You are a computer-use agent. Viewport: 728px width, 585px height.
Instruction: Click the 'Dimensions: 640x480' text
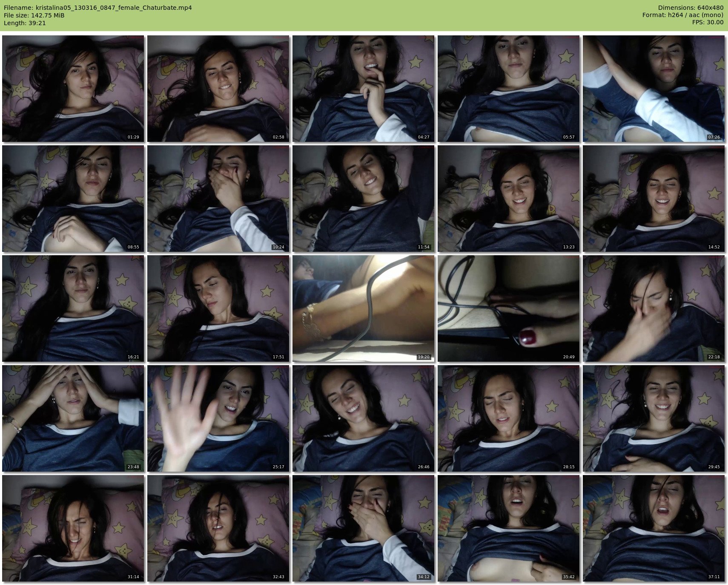pos(691,8)
